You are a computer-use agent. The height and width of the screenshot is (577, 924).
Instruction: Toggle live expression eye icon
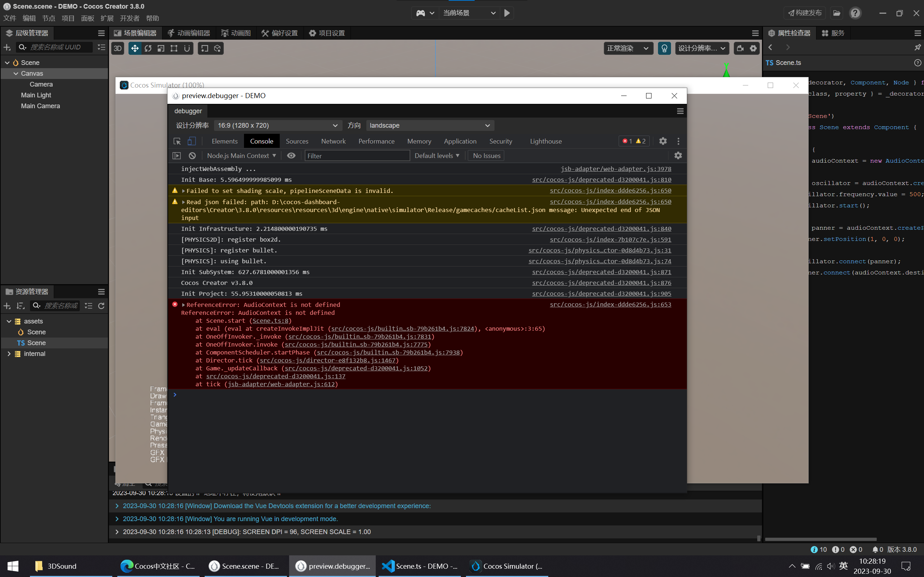click(x=291, y=156)
